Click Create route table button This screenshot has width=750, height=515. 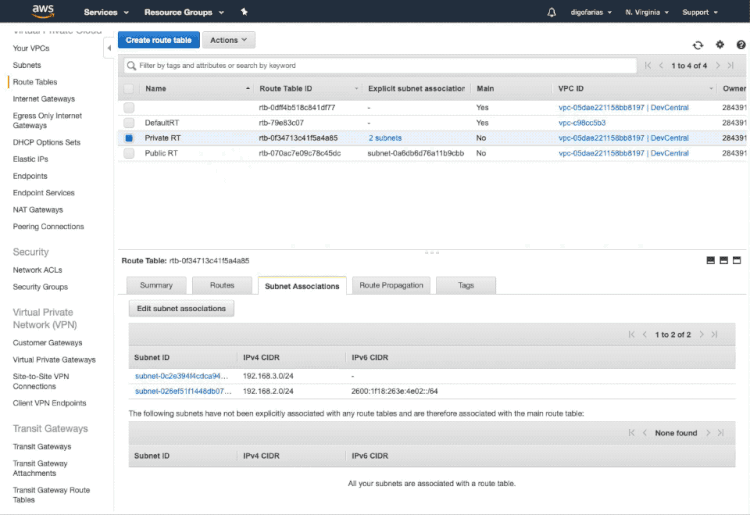coord(158,40)
